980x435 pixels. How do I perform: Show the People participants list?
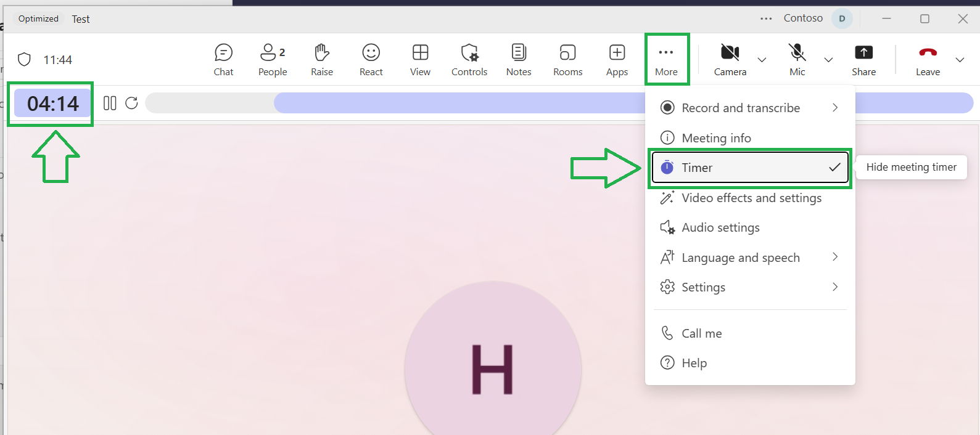click(273, 60)
